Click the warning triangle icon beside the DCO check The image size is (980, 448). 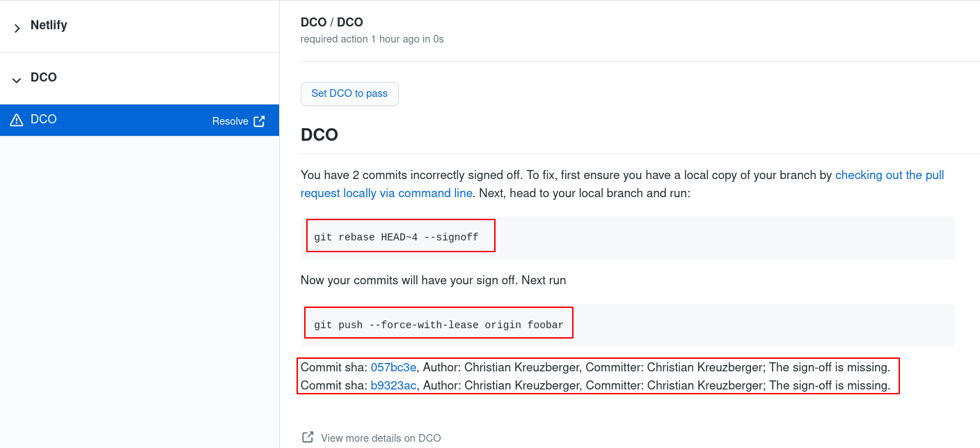17,119
